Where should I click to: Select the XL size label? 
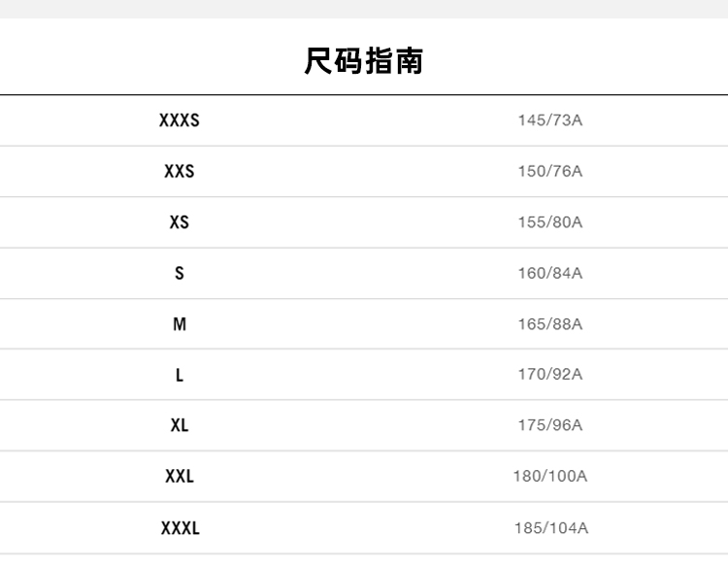click(180, 425)
